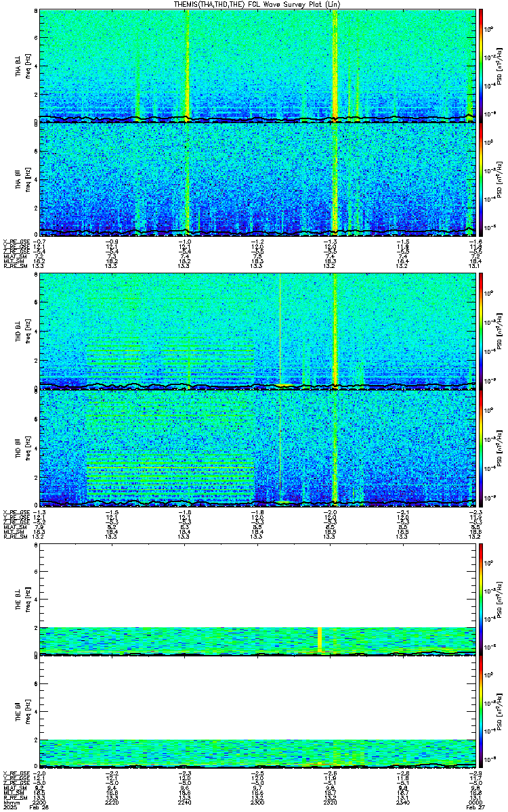
Task: Click the THE B‖ panel color bar
Action: [x=480, y=713]
